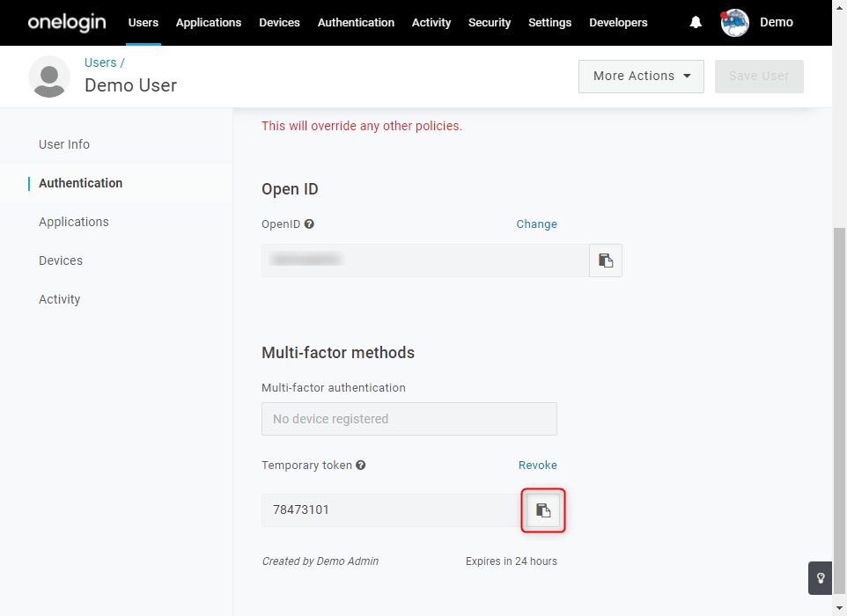Click the Change OpenID link
The image size is (847, 616).
[536, 224]
